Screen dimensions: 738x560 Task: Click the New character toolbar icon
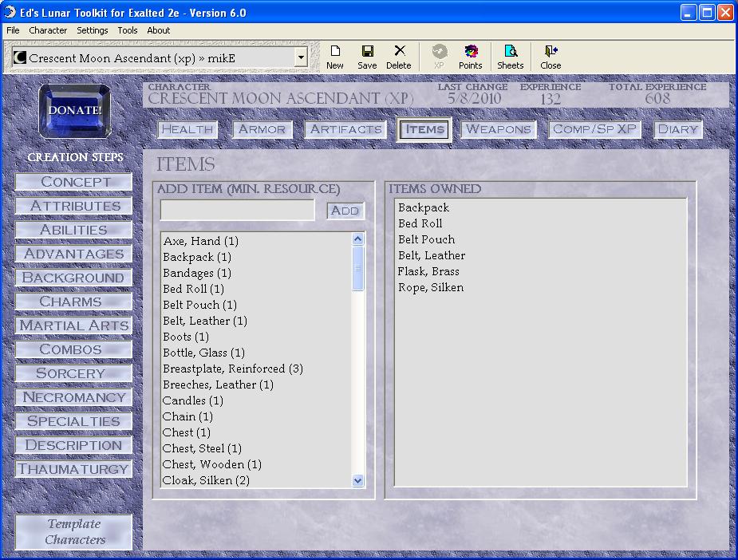tap(334, 57)
